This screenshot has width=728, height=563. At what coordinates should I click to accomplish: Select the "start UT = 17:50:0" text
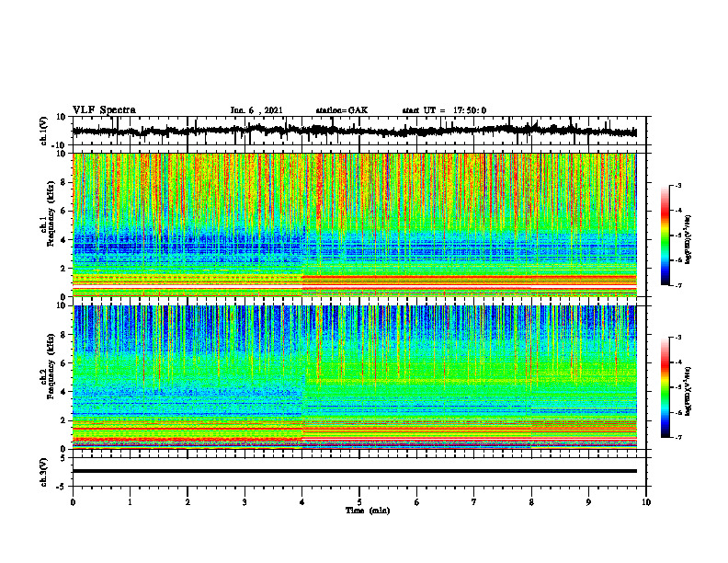coord(444,110)
